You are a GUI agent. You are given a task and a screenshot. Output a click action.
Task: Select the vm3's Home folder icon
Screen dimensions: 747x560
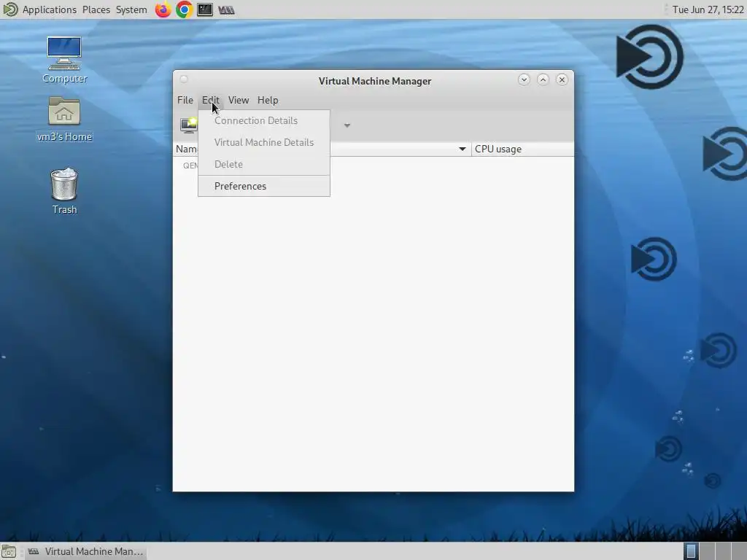[64, 119]
